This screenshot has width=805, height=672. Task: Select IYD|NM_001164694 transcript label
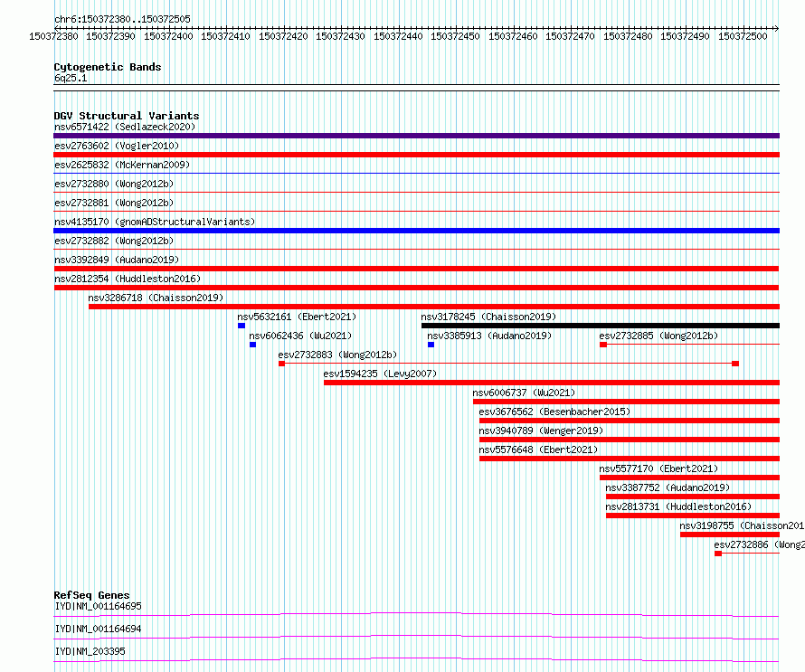pos(98,629)
